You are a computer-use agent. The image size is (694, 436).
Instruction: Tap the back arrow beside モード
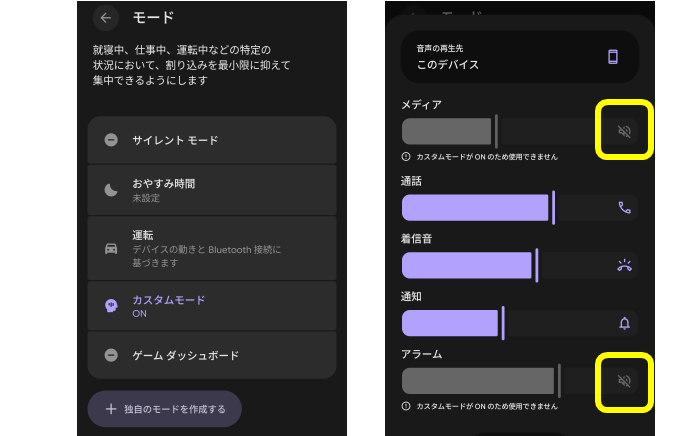point(106,18)
